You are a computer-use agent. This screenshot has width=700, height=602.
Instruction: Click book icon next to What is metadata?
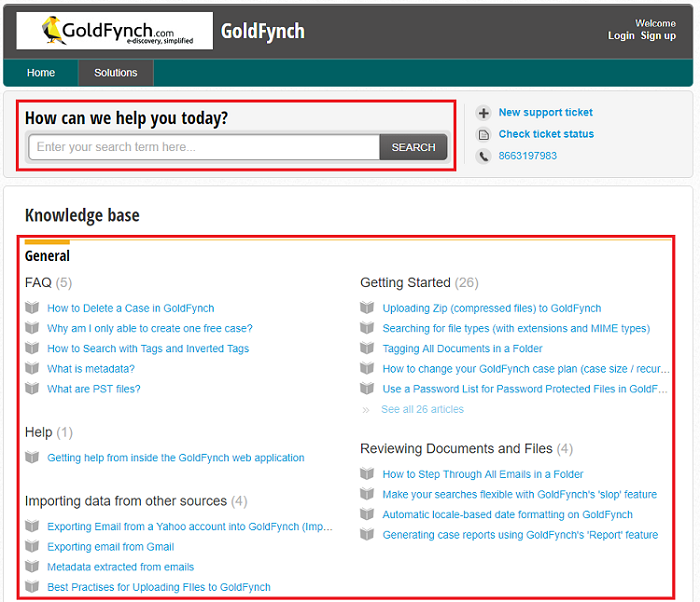click(x=32, y=368)
